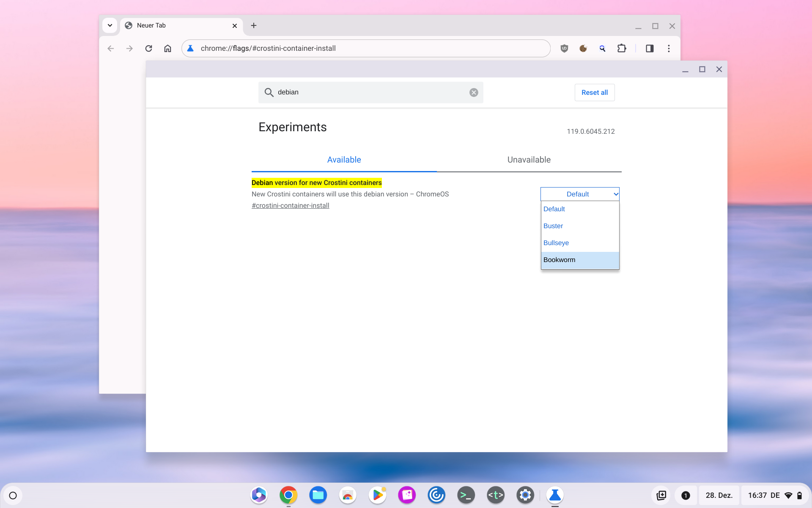The width and height of the screenshot is (812, 508).
Task: Open the Tote holding space icon
Action: pyautogui.click(x=661, y=495)
